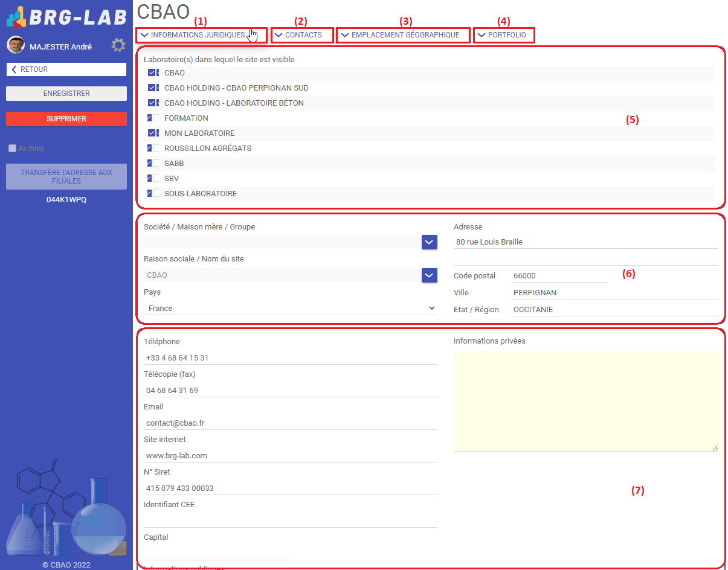Click the Télécopie (fax) field
This screenshot has width=728, height=570.
pos(291,390)
